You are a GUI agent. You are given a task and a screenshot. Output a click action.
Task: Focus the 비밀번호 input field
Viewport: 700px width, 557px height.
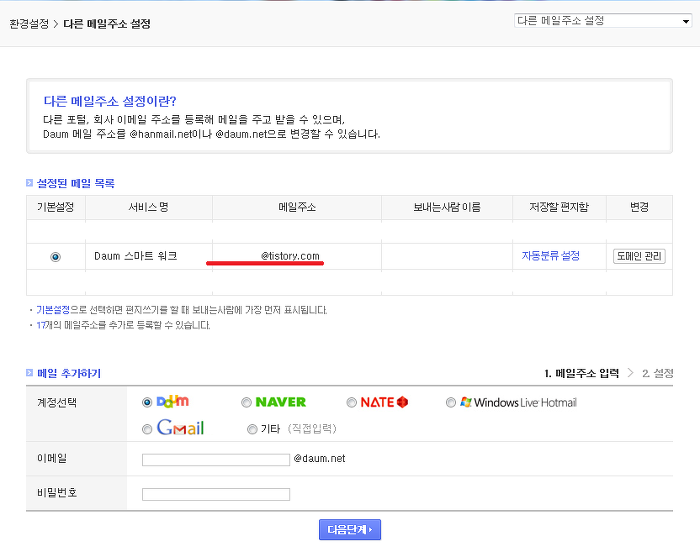coord(216,494)
